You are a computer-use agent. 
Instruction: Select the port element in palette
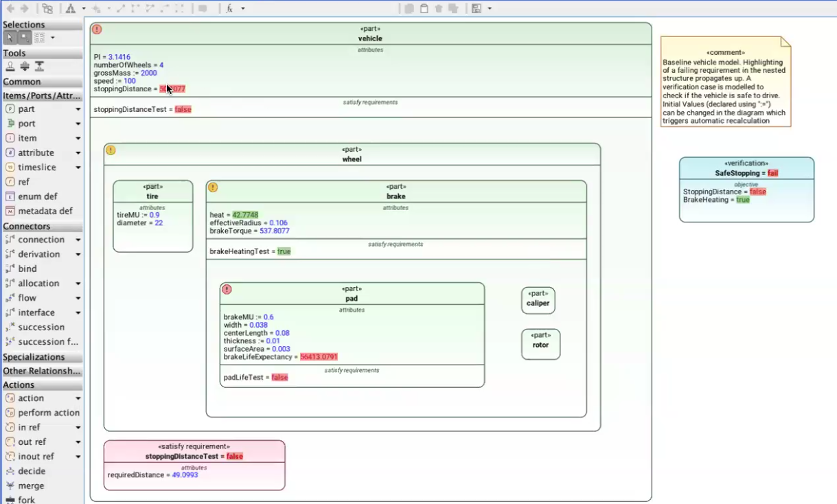27,124
